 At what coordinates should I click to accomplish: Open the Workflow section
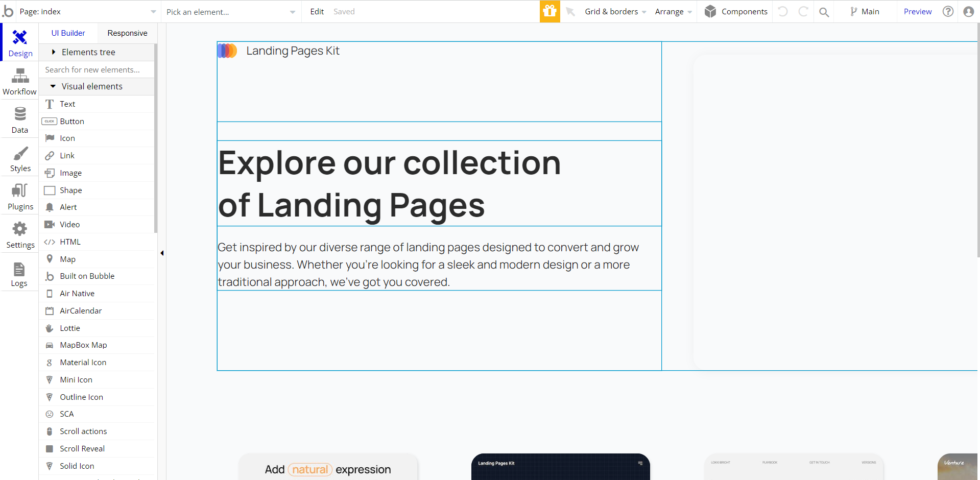click(20, 82)
